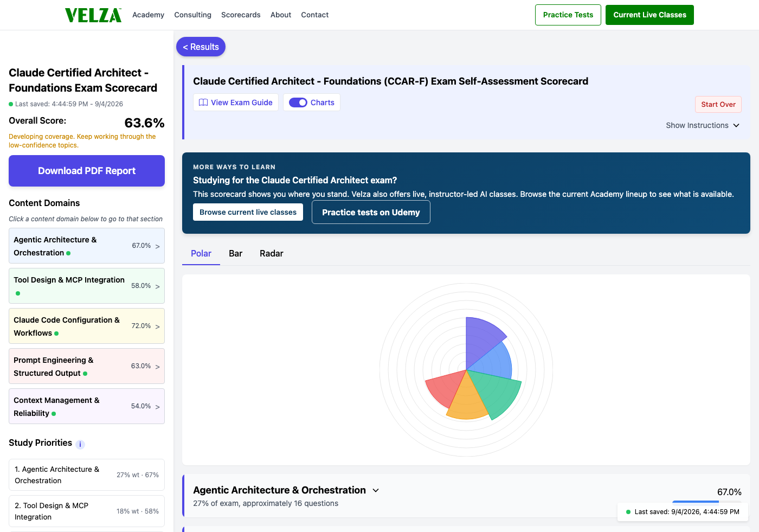Click the Current Live Classes button

[x=649, y=15]
